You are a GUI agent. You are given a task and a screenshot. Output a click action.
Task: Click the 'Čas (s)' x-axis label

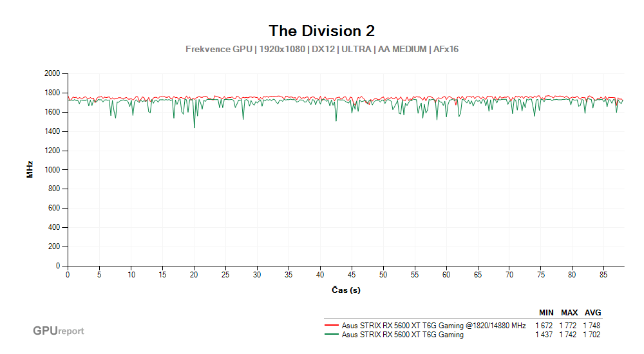(346, 290)
